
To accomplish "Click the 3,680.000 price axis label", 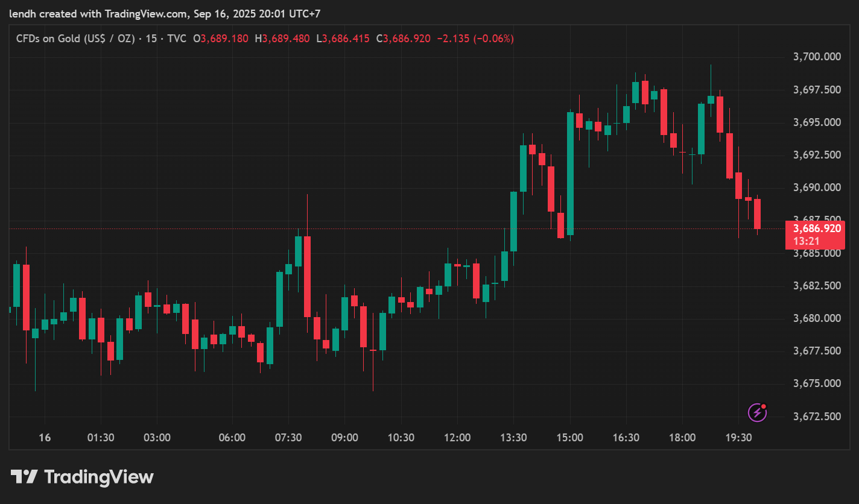I will click(x=817, y=318).
